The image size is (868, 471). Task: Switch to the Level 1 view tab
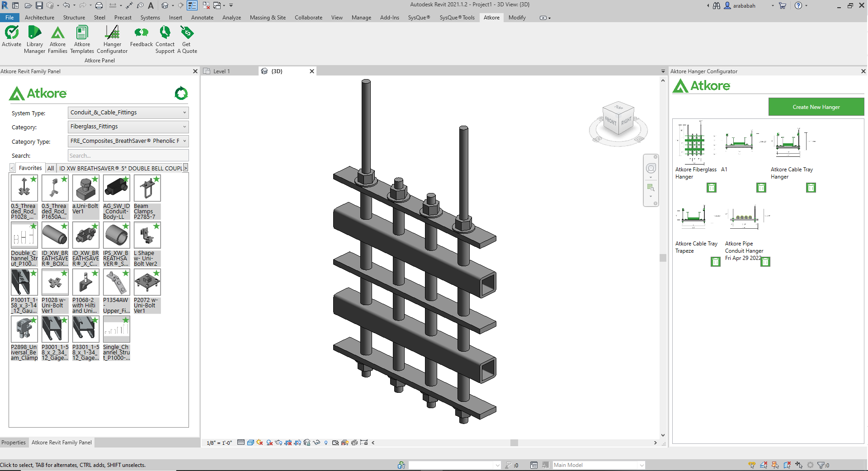[222, 71]
